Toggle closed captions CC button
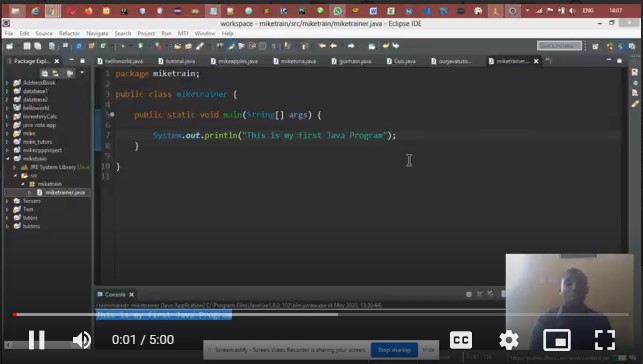 pyautogui.click(x=461, y=340)
